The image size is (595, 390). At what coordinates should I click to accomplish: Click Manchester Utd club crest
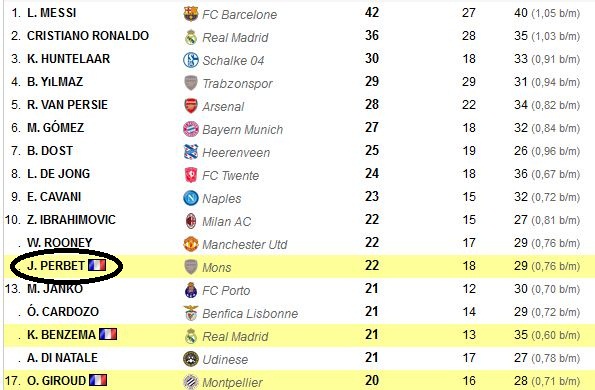click(191, 244)
